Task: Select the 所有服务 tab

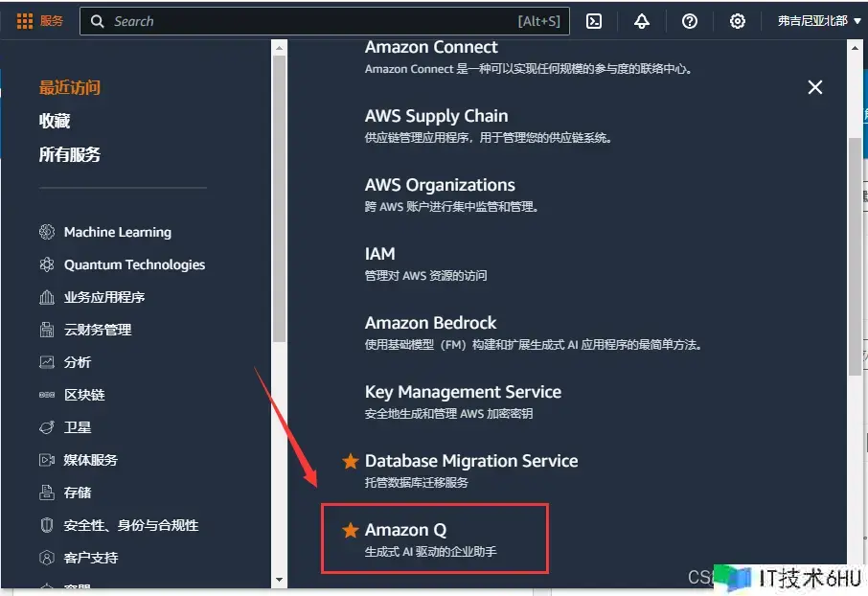Action: click(x=70, y=154)
